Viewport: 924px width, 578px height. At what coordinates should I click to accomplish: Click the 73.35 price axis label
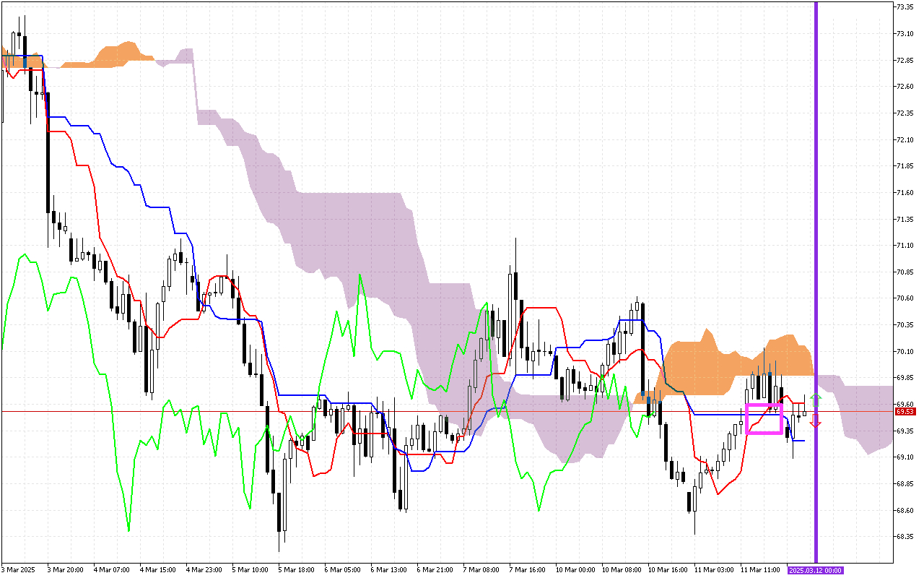pyautogui.click(x=905, y=7)
